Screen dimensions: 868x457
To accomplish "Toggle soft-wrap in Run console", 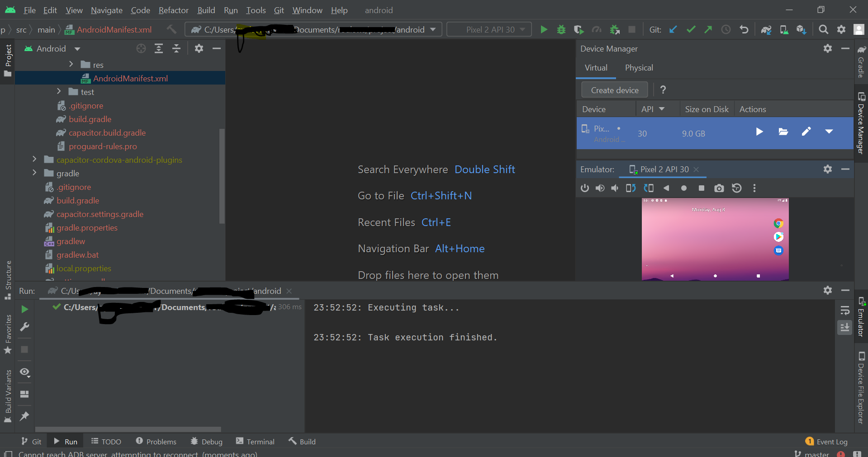I will point(844,310).
